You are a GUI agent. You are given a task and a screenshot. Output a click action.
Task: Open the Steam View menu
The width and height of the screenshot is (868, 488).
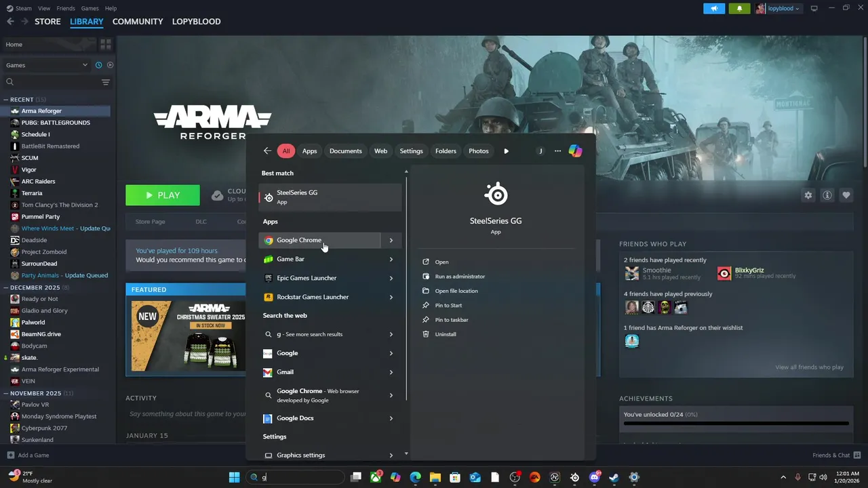point(44,8)
